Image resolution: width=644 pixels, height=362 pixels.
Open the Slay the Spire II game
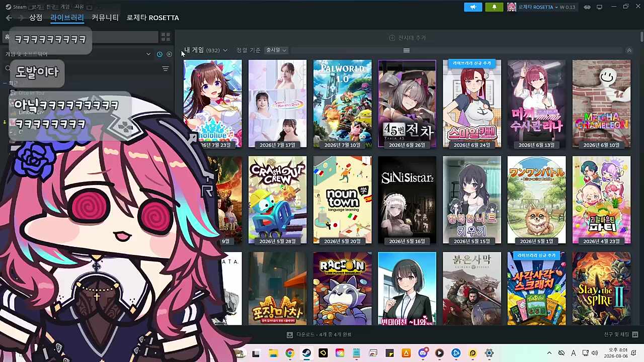click(601, 289)
